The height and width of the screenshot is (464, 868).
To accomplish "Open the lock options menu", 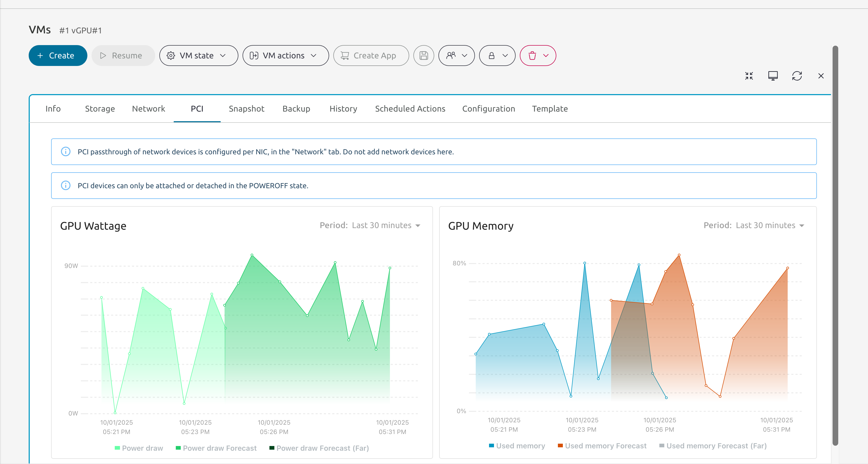I will [x=497, y=56].
